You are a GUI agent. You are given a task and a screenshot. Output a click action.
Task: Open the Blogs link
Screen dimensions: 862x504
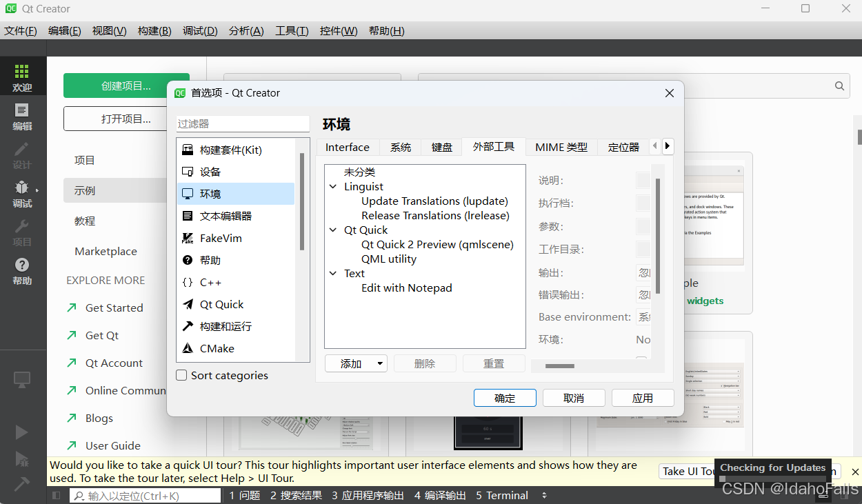[99, 418]
